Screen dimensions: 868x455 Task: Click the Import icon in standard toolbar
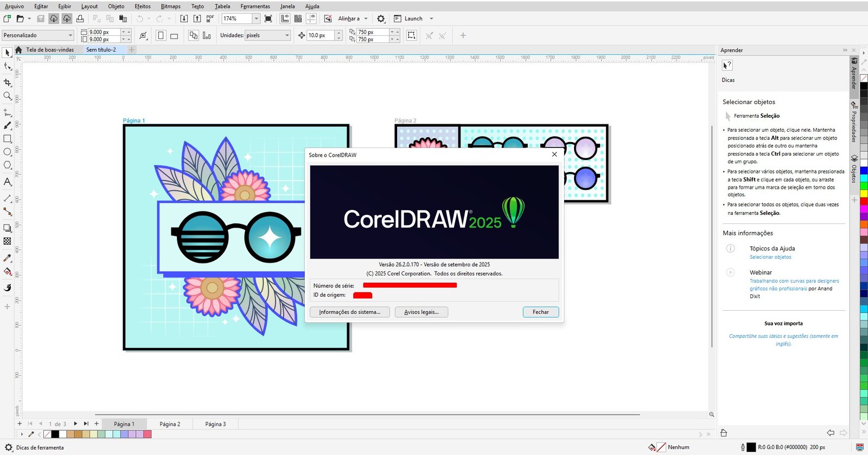[184, 18]
